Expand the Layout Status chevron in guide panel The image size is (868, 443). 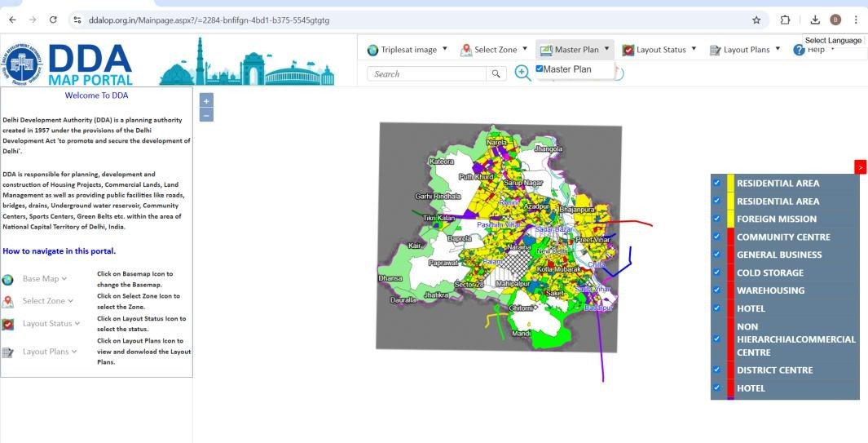point(77,323)
